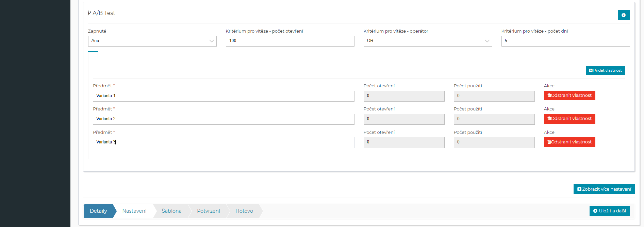Click the počet dní field containing 5
This screenshot has height=227, width=644.
click(x=565, y=41)
